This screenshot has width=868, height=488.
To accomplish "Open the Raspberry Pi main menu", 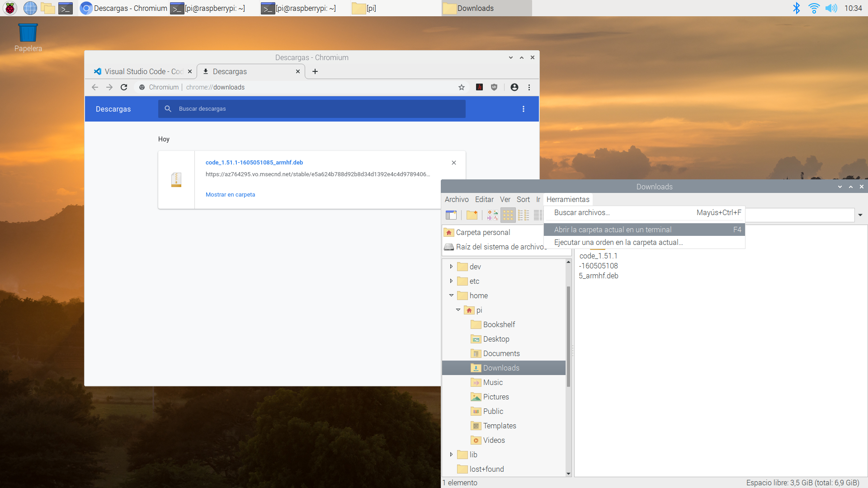I will tap(10, 8).
